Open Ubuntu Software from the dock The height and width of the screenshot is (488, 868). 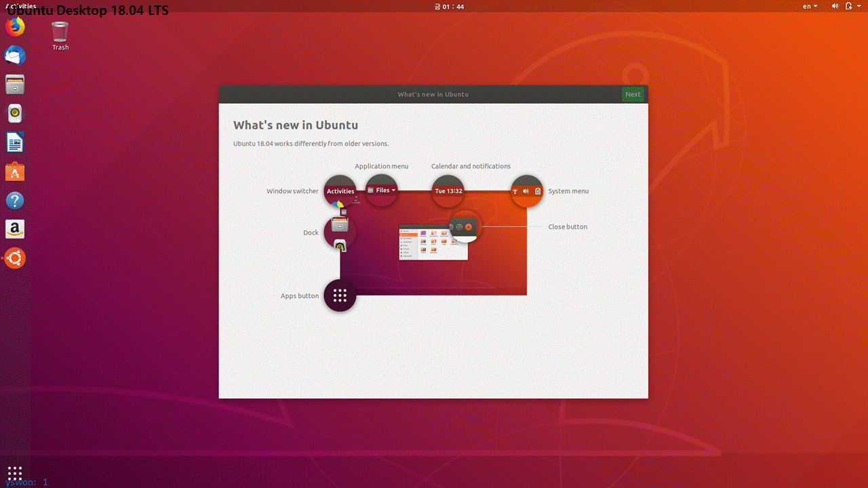click(15, 171)
